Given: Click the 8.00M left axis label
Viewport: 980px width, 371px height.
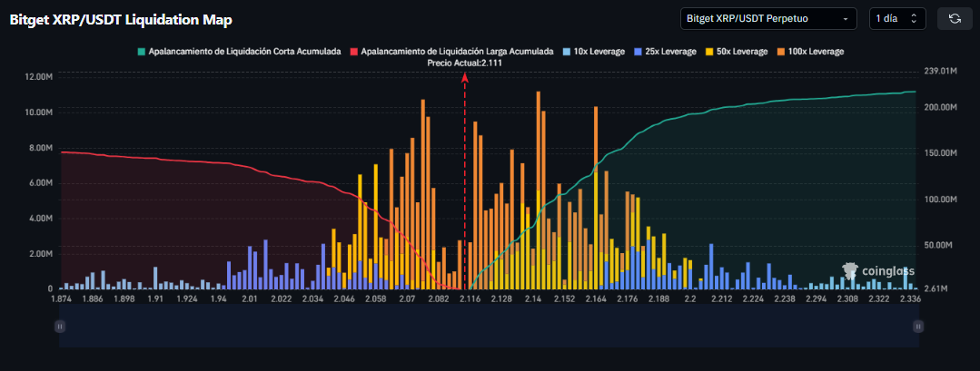Looking at the screenshot, I should [x=42, y=148].
